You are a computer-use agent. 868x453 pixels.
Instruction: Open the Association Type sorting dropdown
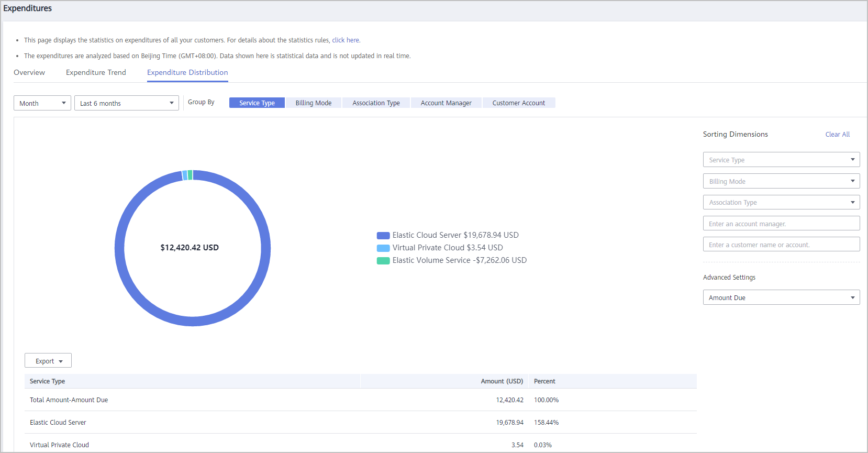(x=781, y=202)
